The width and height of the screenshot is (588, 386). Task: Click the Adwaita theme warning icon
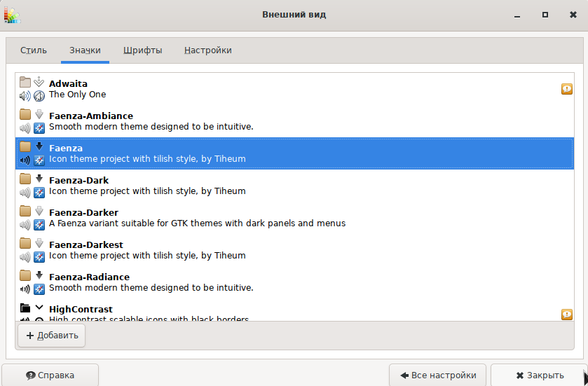point(567,89)
